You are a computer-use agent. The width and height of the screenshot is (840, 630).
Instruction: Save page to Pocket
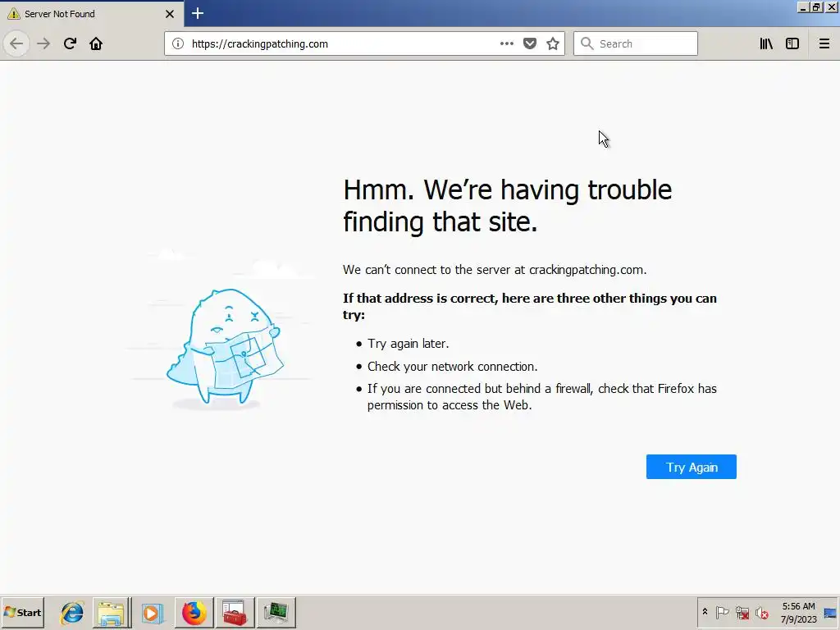pyautogui.click(x=530, y=43)
